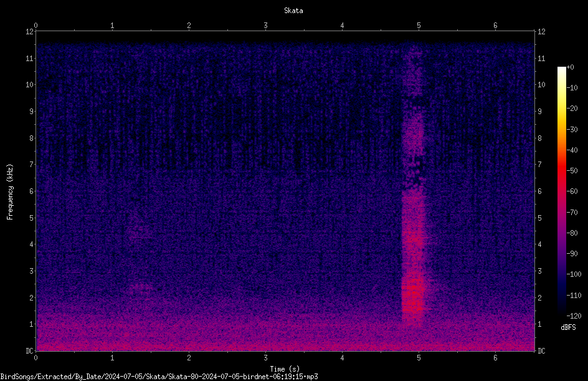Click the -40 label on the color scale

tap(572, 150)
